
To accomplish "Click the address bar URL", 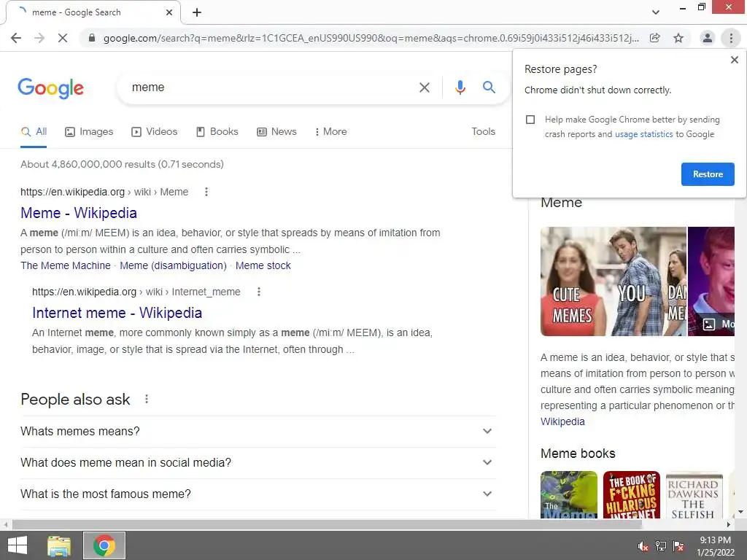I will 371,38.
